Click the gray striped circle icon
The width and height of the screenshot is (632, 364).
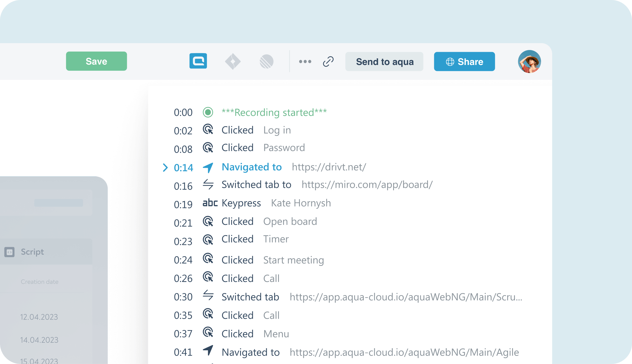coord(266,62)
